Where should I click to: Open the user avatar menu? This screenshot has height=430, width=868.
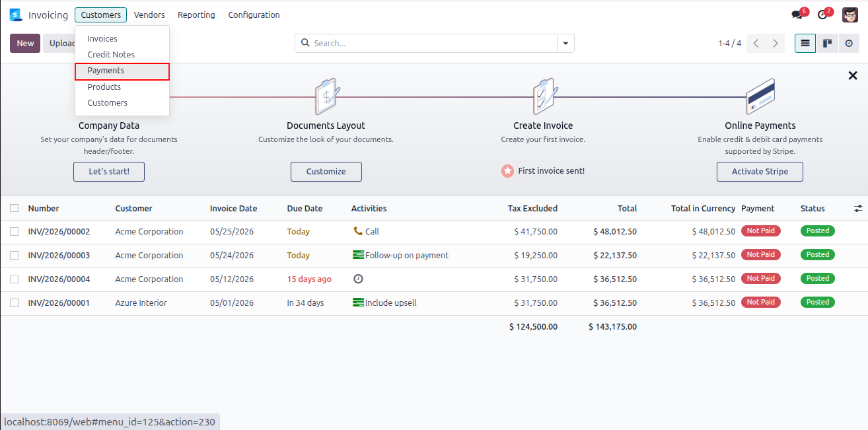pyautogui.click(x=850, y=15)
